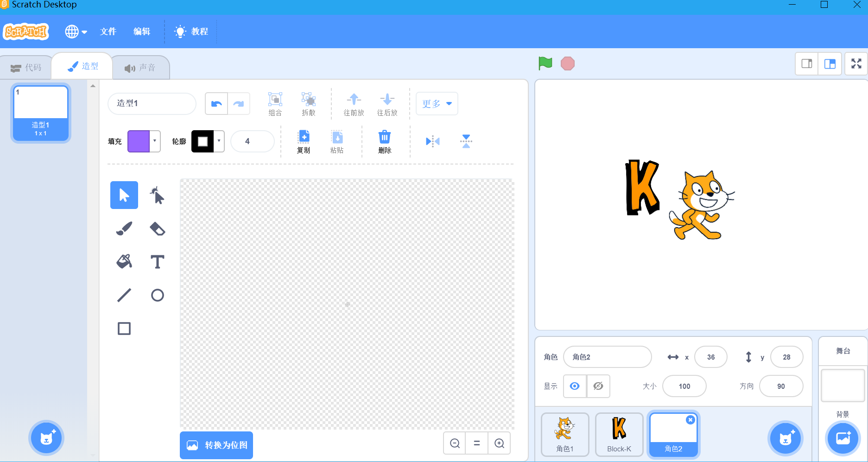
Task: Click the purple fill color swatch
Action: click(139, 141)
